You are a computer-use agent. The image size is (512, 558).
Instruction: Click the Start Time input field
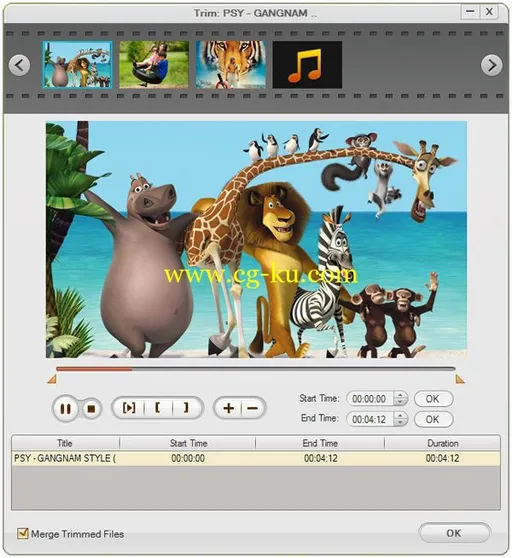click(x=370, y=399)
